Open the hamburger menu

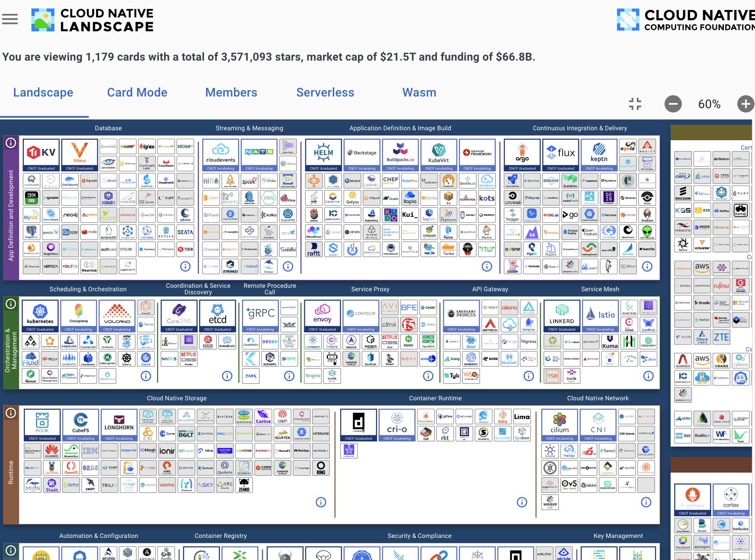tap(10, 19)
